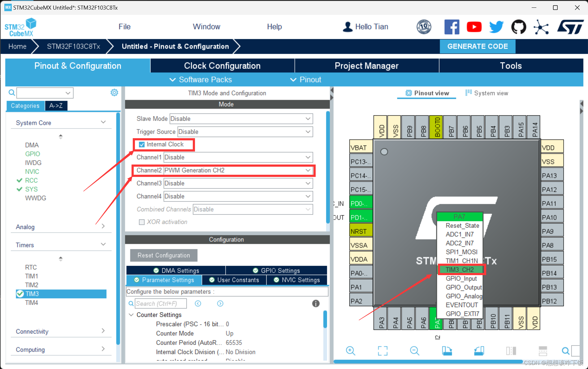Click the horizontal split view icon

(543, 351)
